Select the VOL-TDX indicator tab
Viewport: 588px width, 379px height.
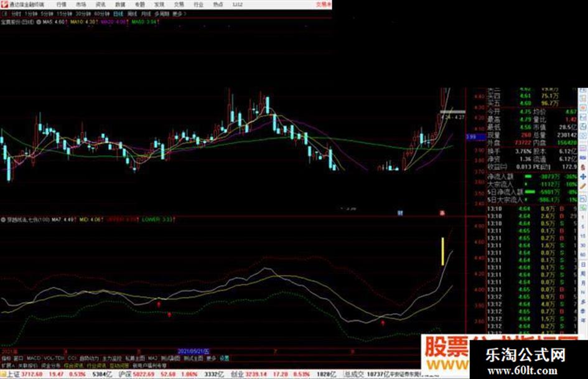coord(54,358)
